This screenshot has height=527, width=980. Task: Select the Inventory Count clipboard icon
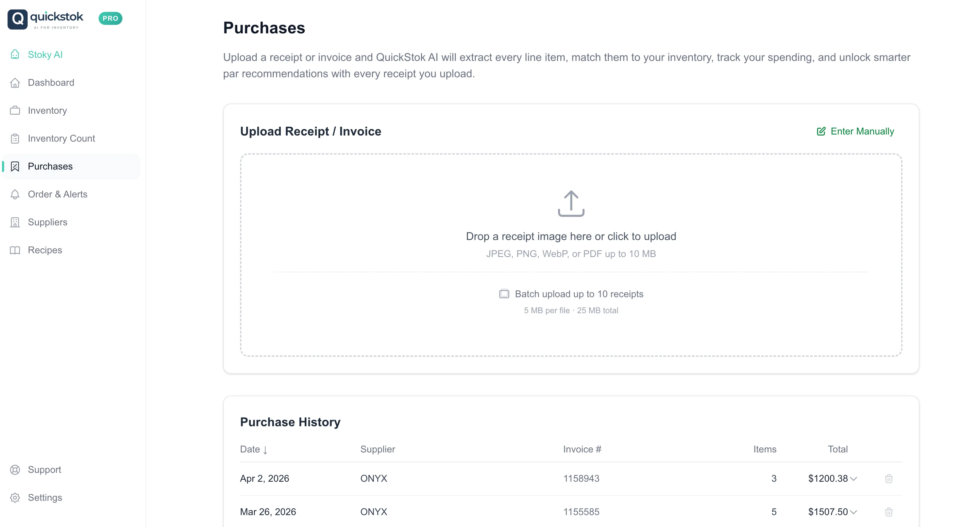(x=15, y=139)
